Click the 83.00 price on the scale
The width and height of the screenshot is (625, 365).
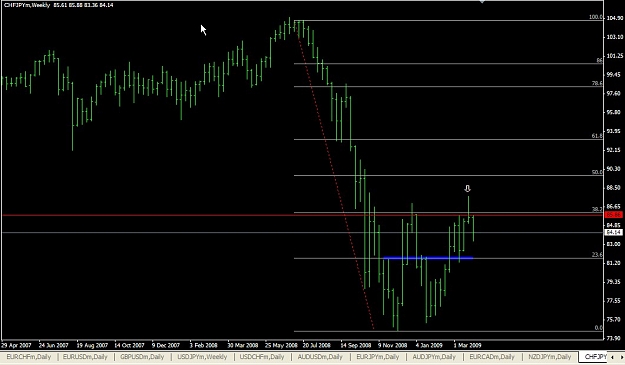614,244
